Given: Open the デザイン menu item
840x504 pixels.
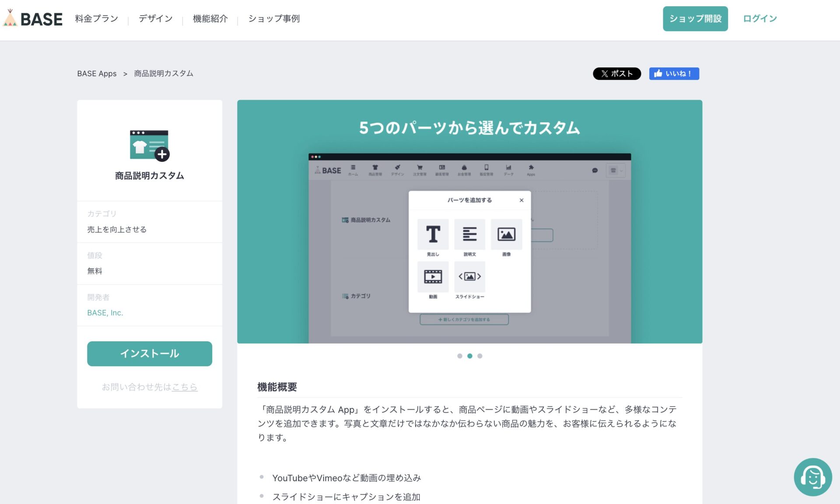Looking at the screenshot, I should (155, 18).
